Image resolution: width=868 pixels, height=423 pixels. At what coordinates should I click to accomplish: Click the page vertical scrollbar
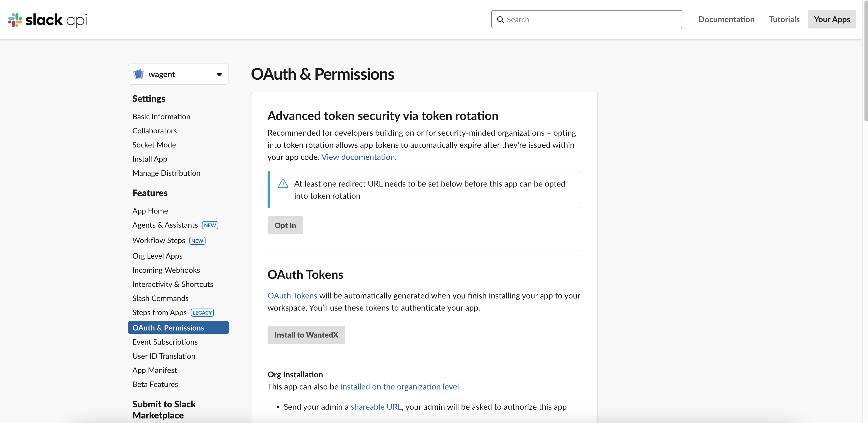[865, 61]
